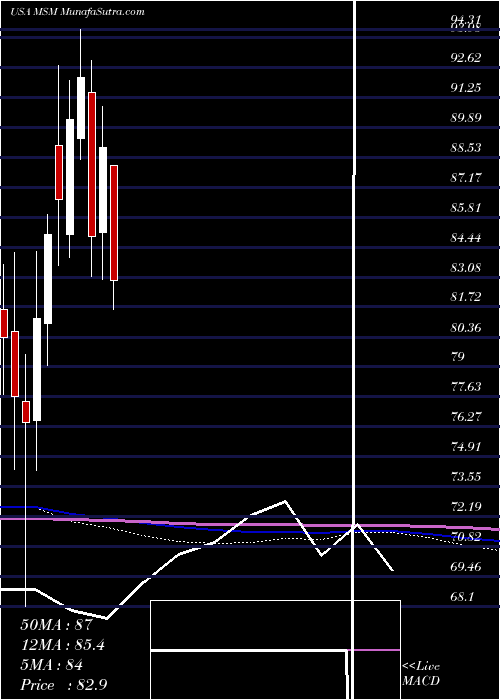
Task: Click the USA MSM MunafaSutra.com title
Action: [x=77, y=12]
